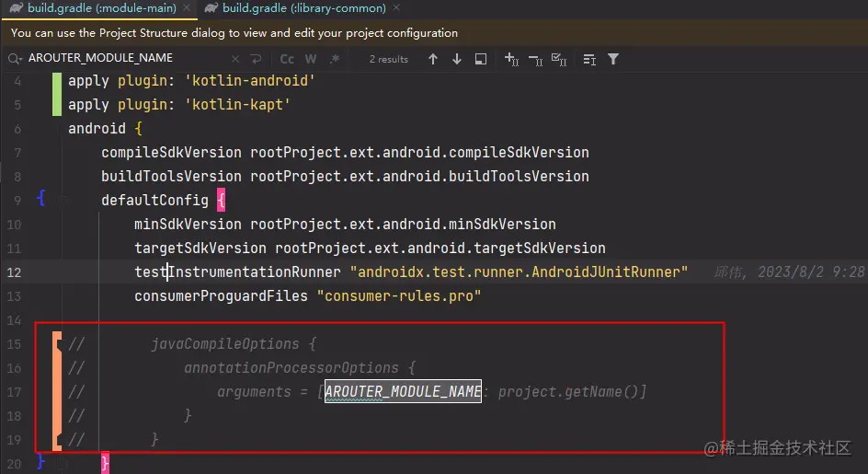Open search history magnifier dropdown
The width and height of the screenshot is (868, 474).
15,59
